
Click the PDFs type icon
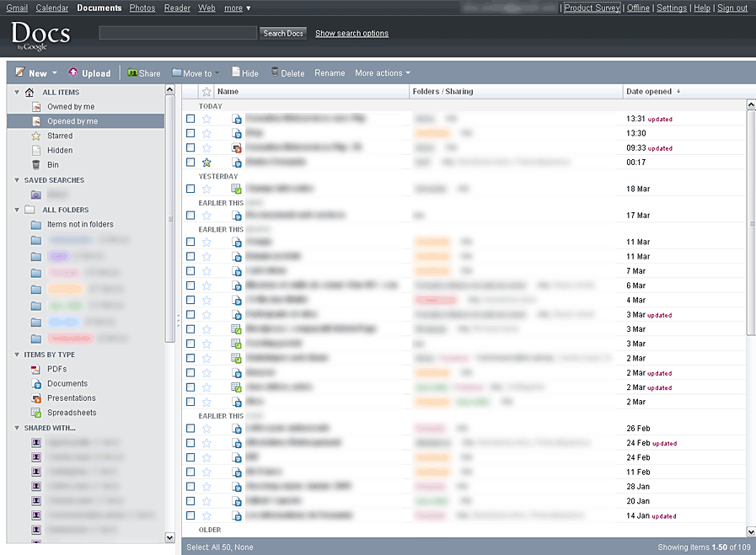tap(35, 369)
